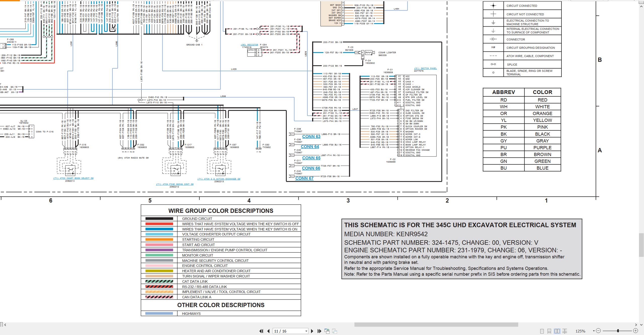This screenshot has width=644, height=335.
Task: Click the ATCH RADIO MUTE SW label
Action: pyautogui.click(x=133, y=158)
